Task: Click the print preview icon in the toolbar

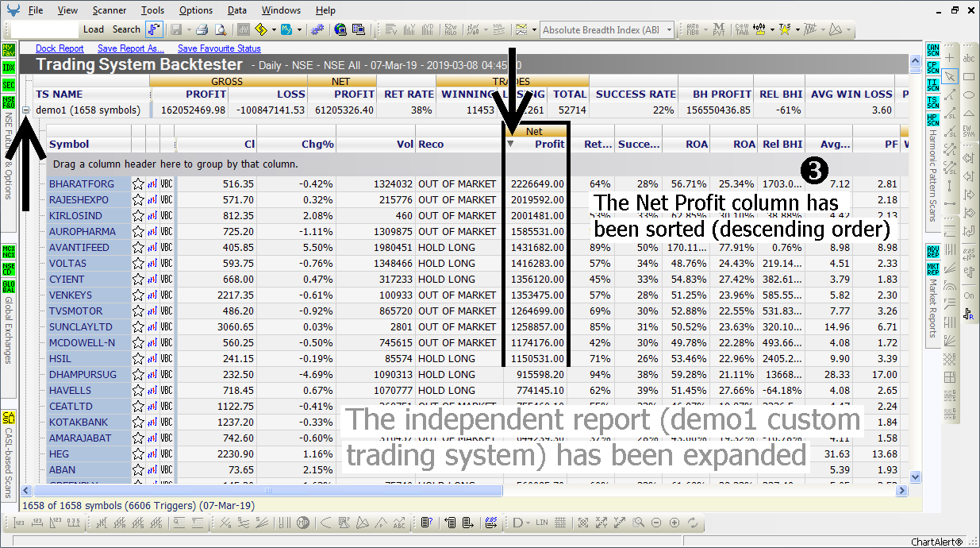Action: (220, 29)
